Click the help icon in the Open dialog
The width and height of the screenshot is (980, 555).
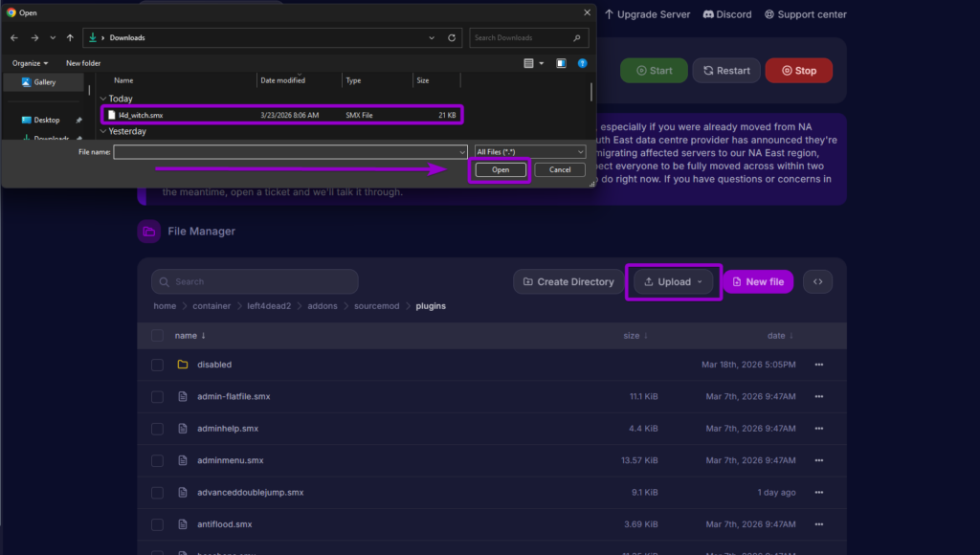pyautogui.click(x=582, y=63)
